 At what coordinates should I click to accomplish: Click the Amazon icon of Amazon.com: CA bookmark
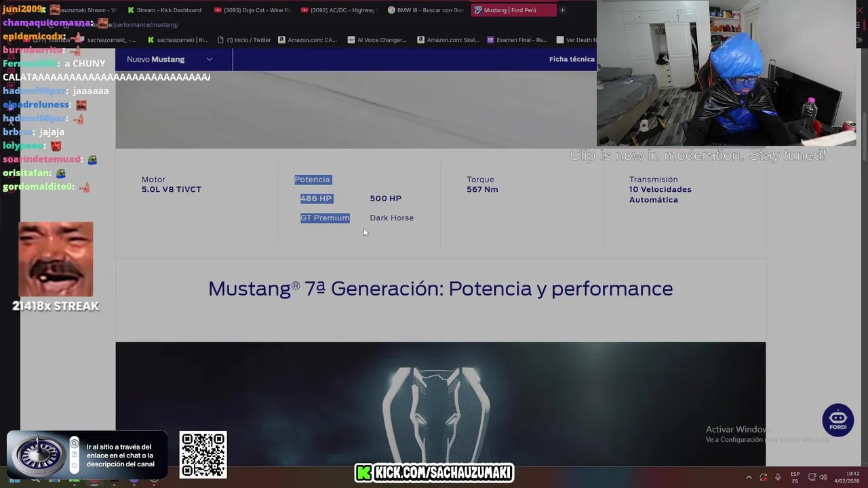[282, 40]
